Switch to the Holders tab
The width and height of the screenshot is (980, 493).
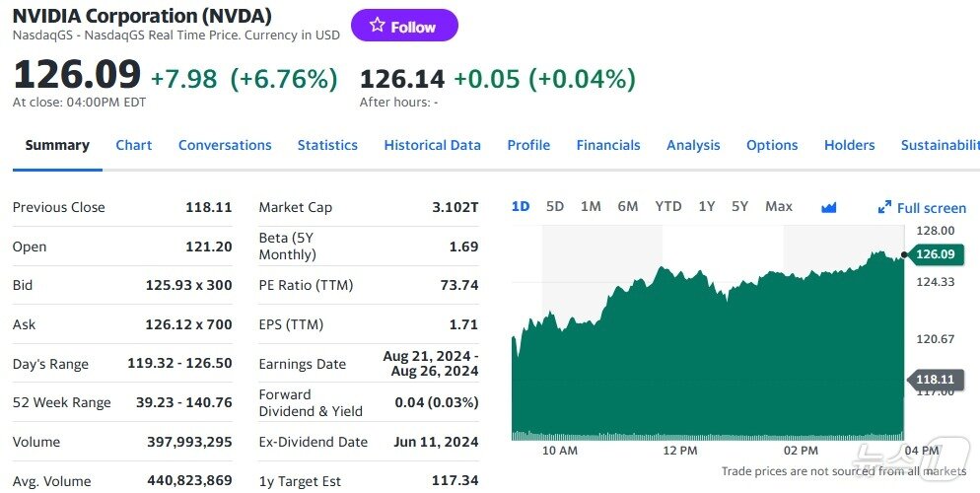pos(849,145)
